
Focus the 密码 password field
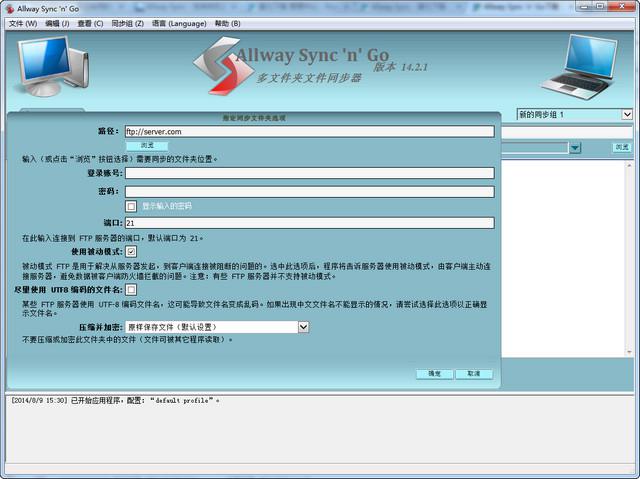click(309, 192)
